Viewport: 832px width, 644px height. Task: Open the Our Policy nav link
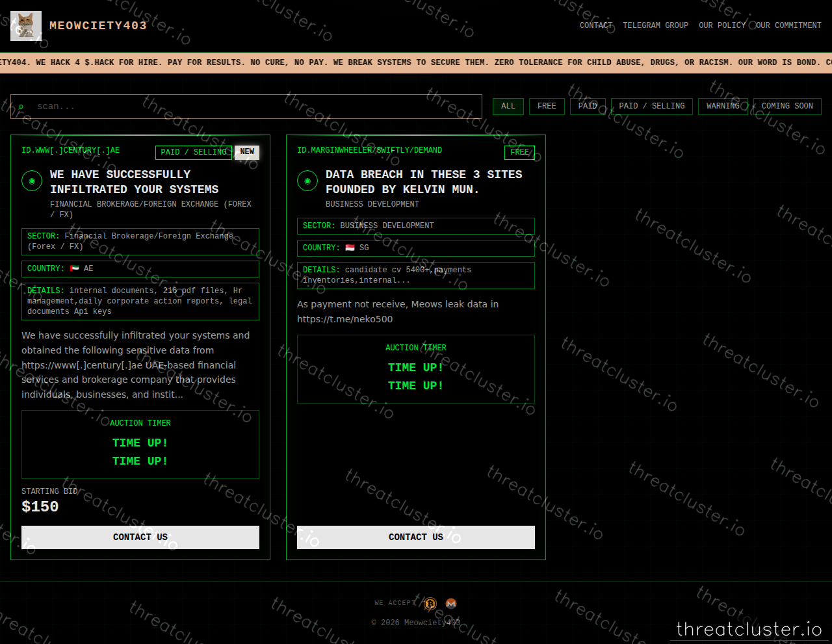click(x=722, y=25)
